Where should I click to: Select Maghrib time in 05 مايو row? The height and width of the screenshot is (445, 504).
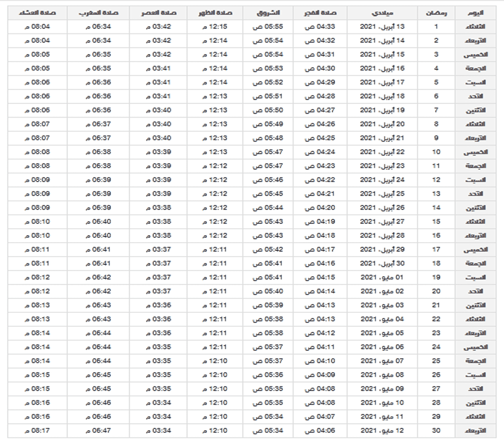pos(98,333)
